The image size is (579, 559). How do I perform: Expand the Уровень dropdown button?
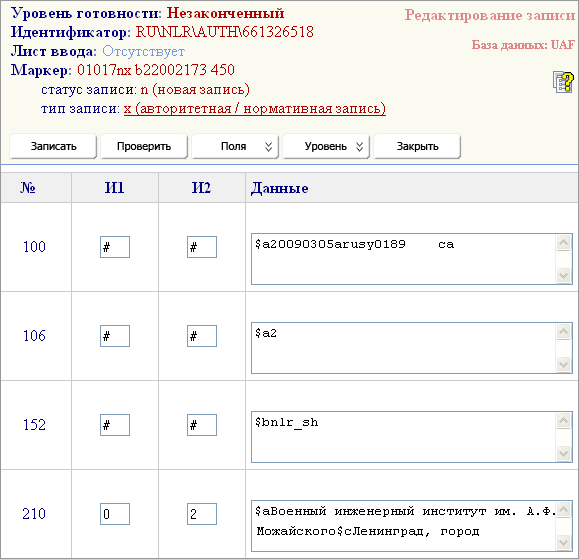tap(326, 147)
